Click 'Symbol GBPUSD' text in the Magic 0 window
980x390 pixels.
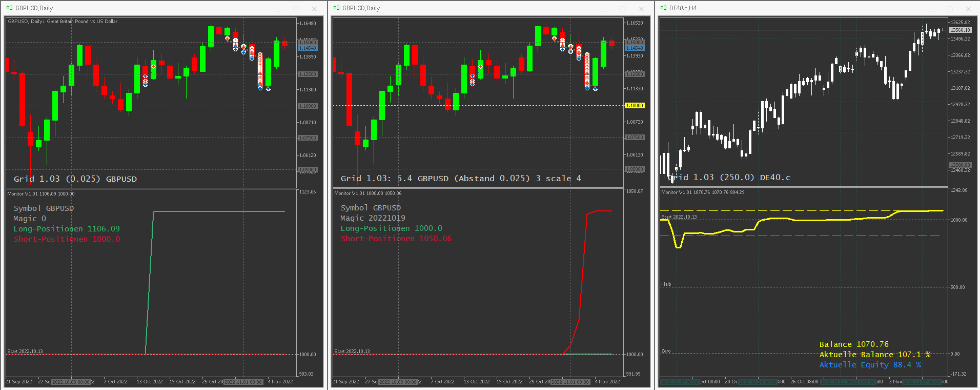tap(44, 208)
